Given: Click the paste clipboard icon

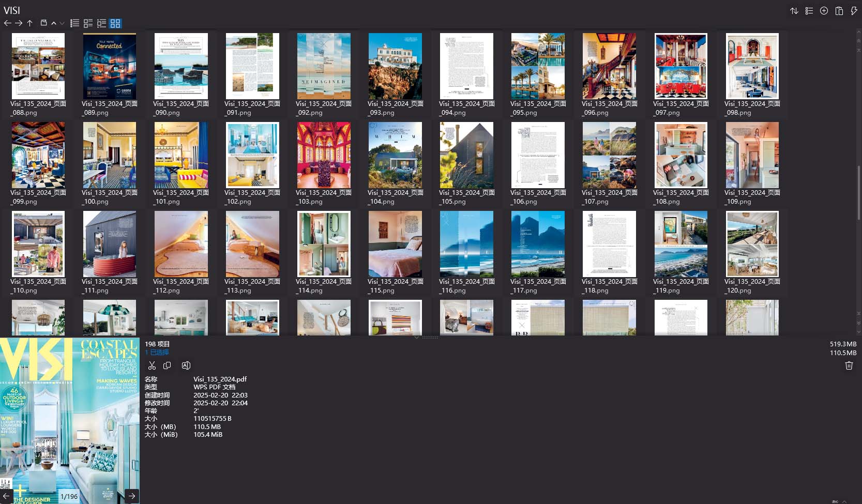Looking at the screenshot, I should pyautogui.click(x=839, y=11).
